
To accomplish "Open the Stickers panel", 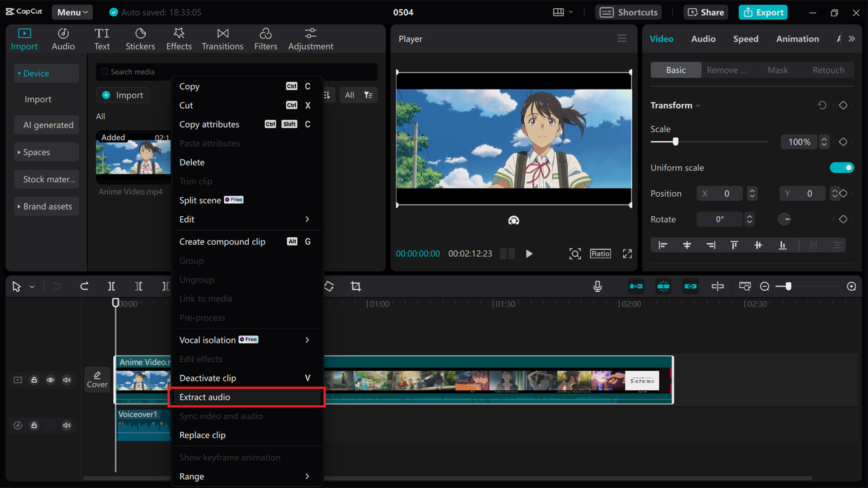I will tap(140, 38).
